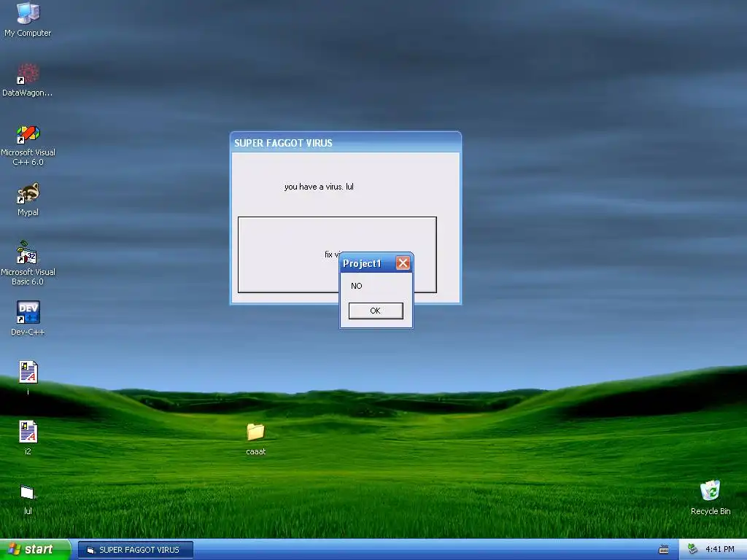Click the virus window title bar
The image size is (747, 560).
(345, 142)
